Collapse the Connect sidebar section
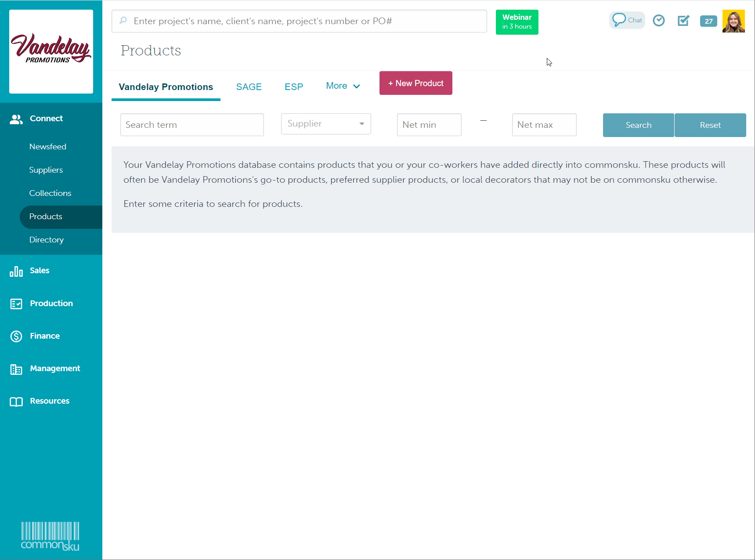 pos(46,119)
